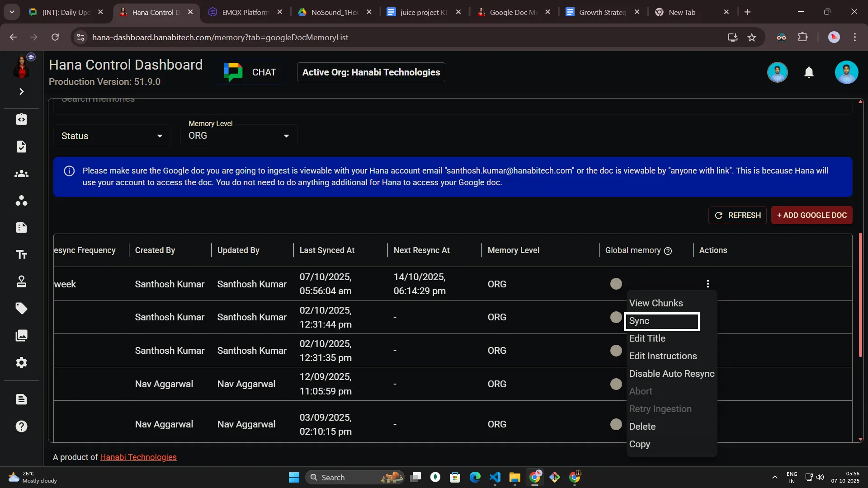Click the typography Tt sidebar icon

(21, 254)
